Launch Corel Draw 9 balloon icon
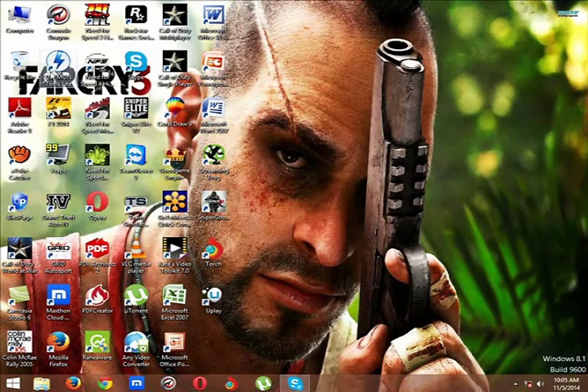 click(x=175, y=113)
